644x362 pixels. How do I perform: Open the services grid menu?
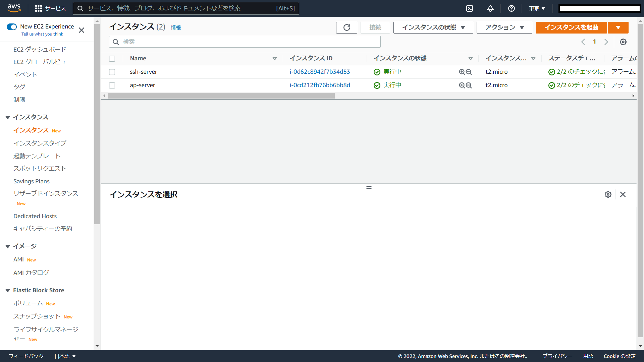tap(39, 8)
